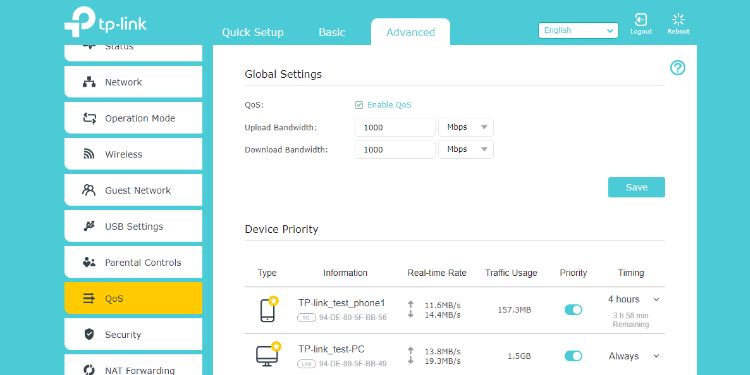
Task: Click the device name TP-link_test-PC
Action: [331, 349]
